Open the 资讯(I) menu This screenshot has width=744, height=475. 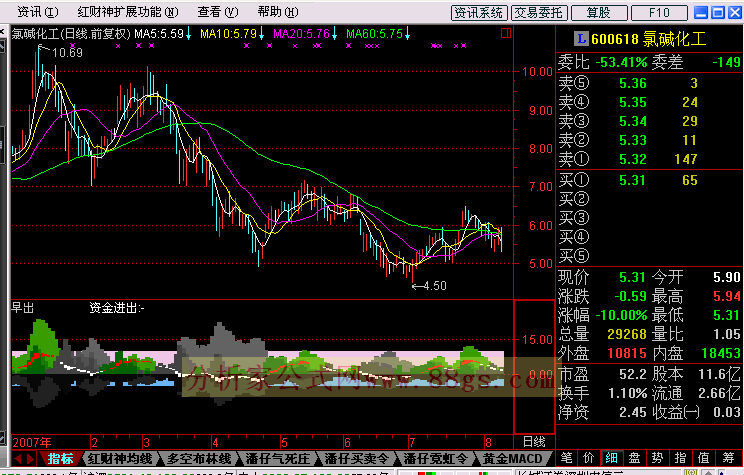click(37, 12)
